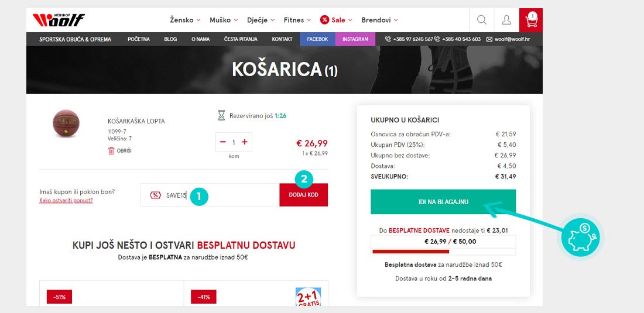Click the email envelope icon
The width and height of the screenshot is (644, 313).
click(x=489, y=39)
